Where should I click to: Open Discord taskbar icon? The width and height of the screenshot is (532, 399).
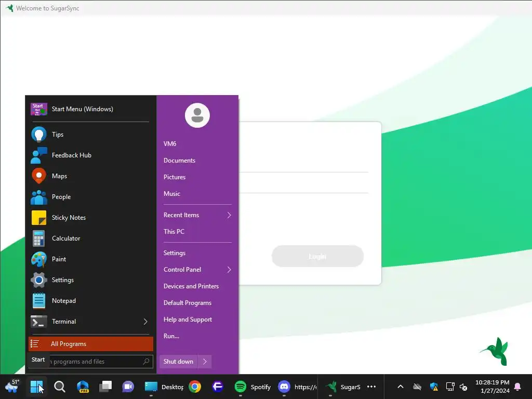(x=284, y=387)
